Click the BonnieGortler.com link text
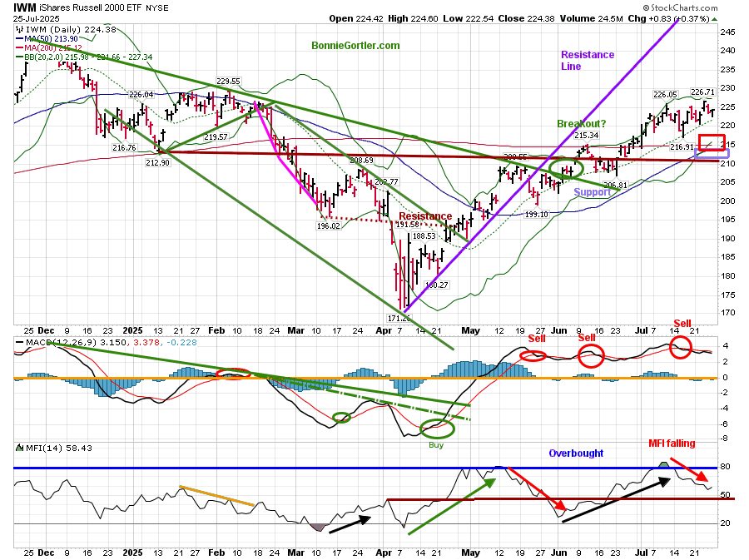749x560 pixels. 355,46
